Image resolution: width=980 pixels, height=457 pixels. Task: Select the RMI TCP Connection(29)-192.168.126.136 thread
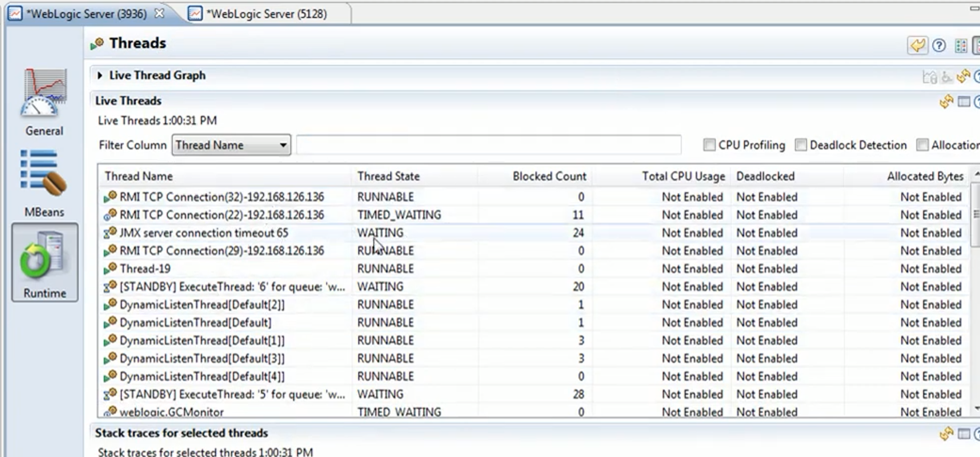click(534, 250)
